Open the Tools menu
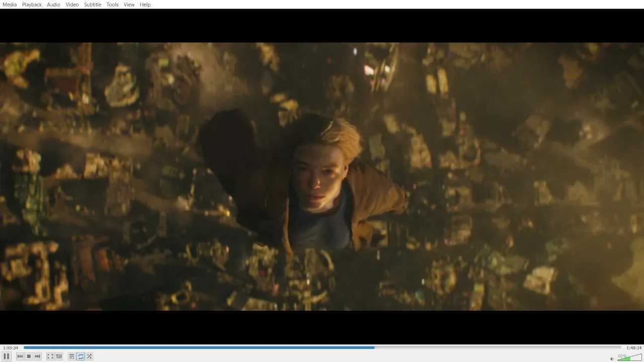Image resolution: width=644 pixels, height=362 pixels. click(x=112, y=5)
